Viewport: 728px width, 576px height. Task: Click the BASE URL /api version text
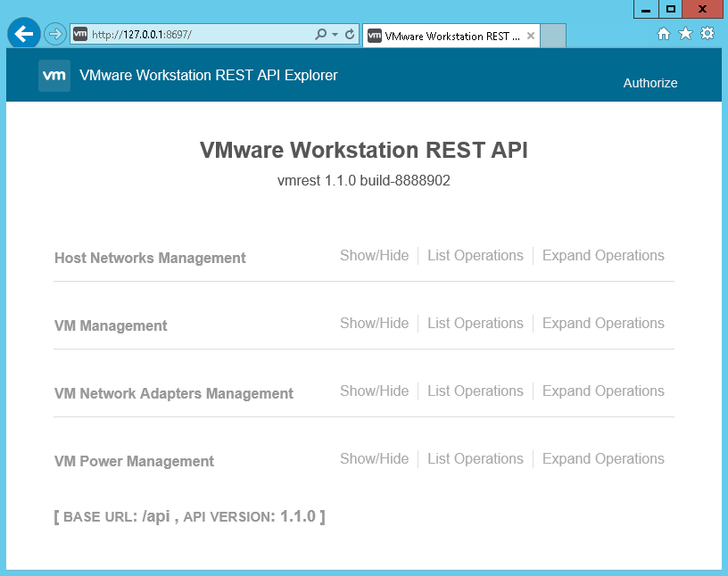tap(189, 516)
